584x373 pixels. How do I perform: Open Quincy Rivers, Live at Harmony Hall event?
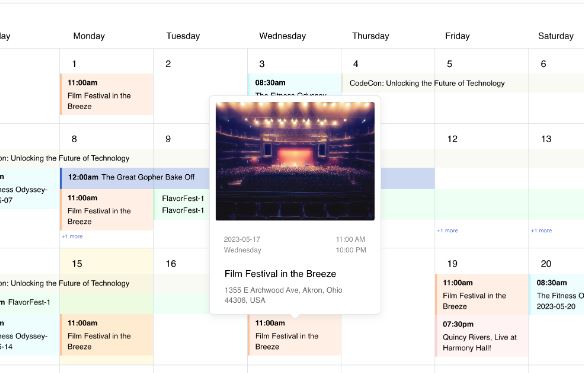tap(482, 336)
